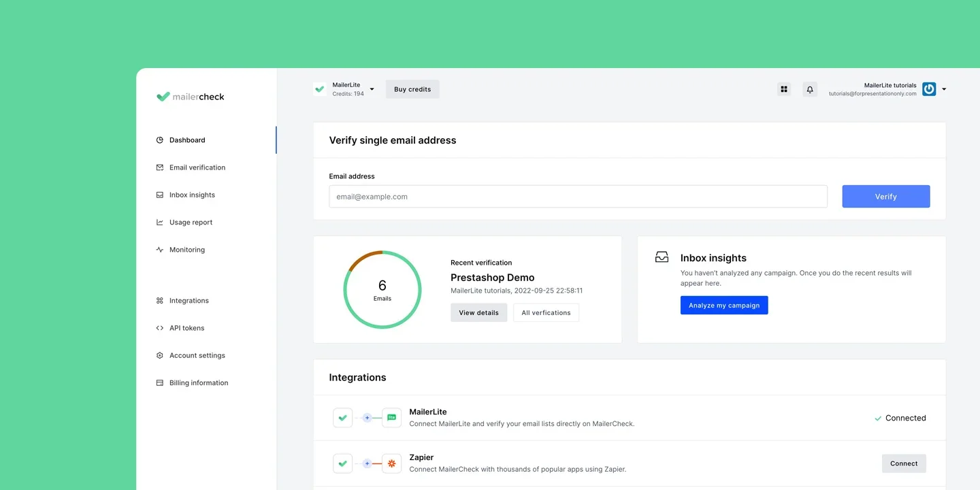Go to Usage report page
980x490 pixels.
[191, 223]
